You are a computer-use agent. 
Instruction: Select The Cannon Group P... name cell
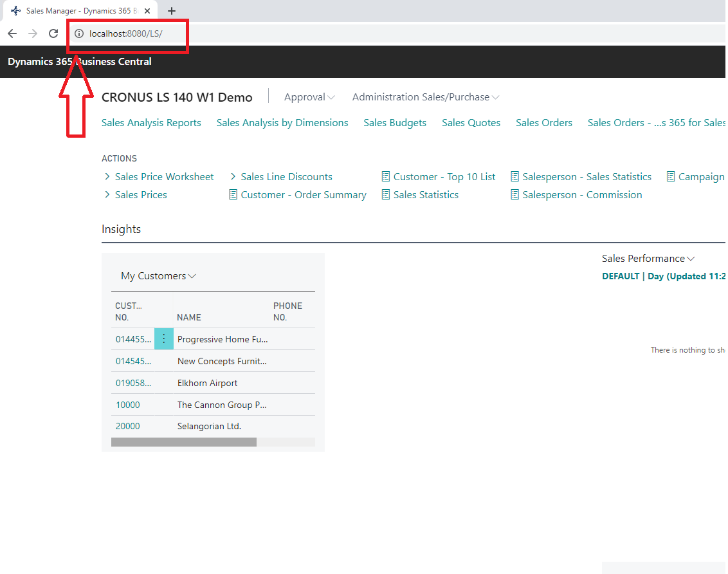coord(222,405)
